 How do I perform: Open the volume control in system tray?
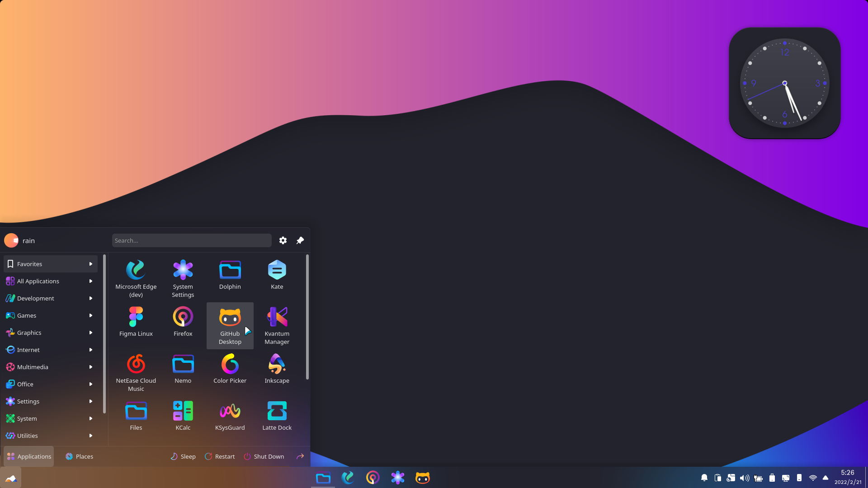coord(745,478)
